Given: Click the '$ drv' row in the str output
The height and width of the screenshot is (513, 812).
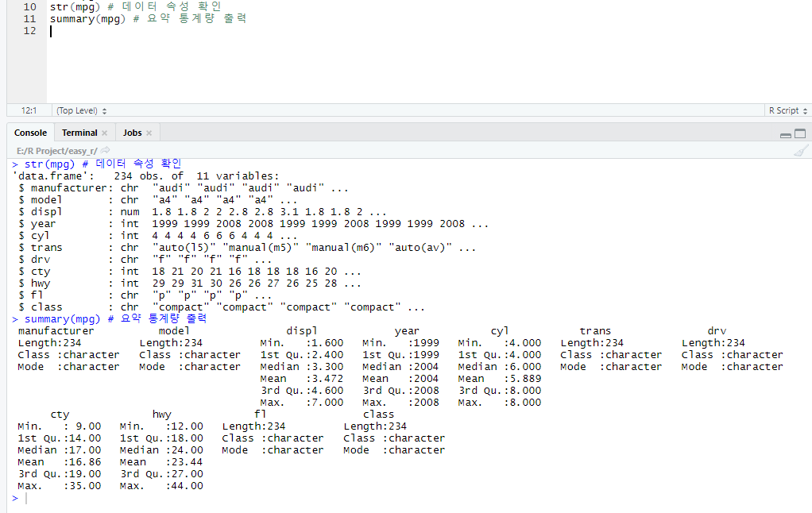Looking at the screenshot, I should pyautogui.click(x=145, y=260).
